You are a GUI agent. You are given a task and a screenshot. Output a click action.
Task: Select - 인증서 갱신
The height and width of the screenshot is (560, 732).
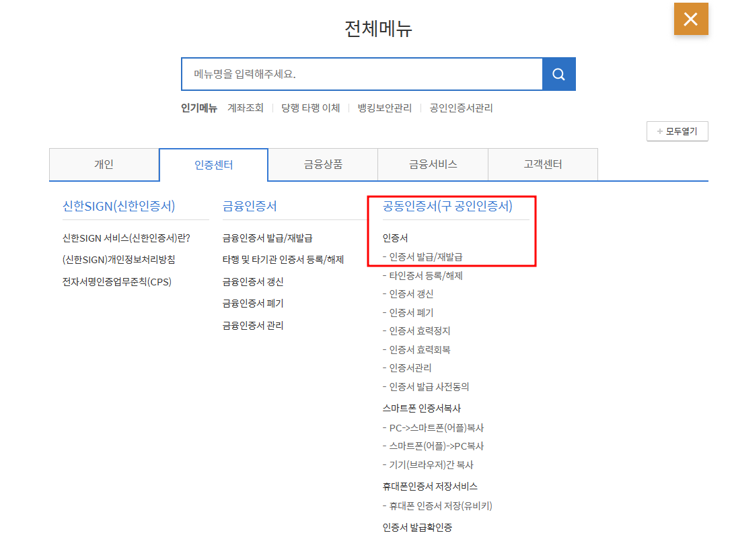pos(408,293)
